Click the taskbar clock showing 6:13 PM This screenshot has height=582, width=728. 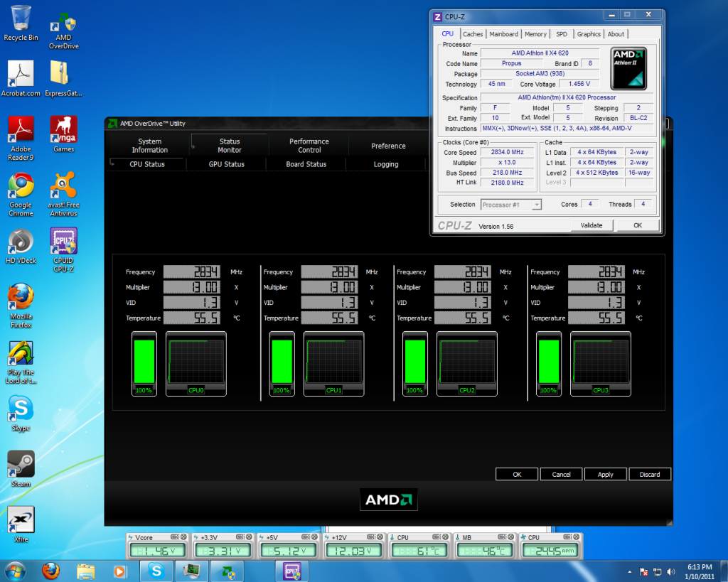(700, 572)
